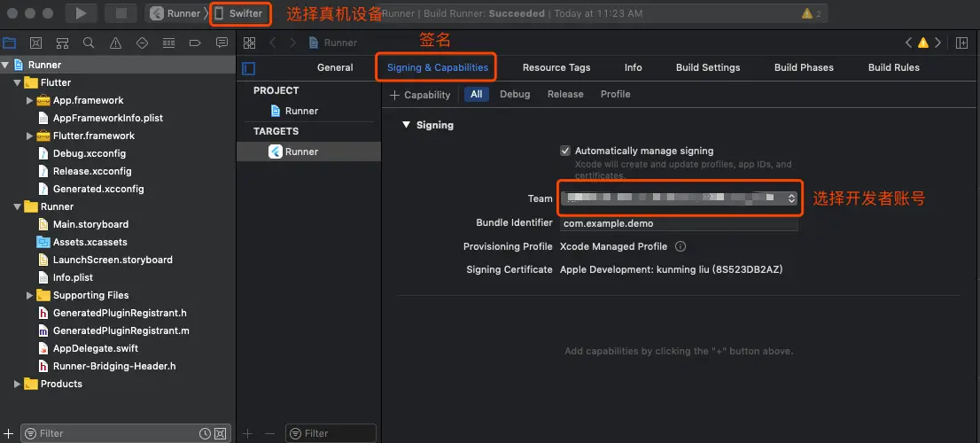Toggle Automatically manage signing checkbox

pos(565,151)
